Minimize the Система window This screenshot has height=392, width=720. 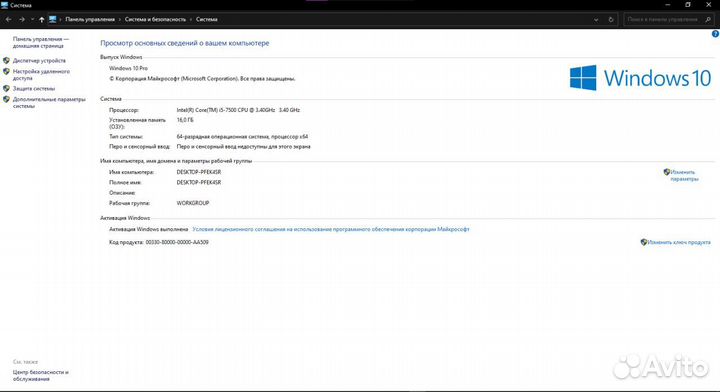(x=668, y=5)
